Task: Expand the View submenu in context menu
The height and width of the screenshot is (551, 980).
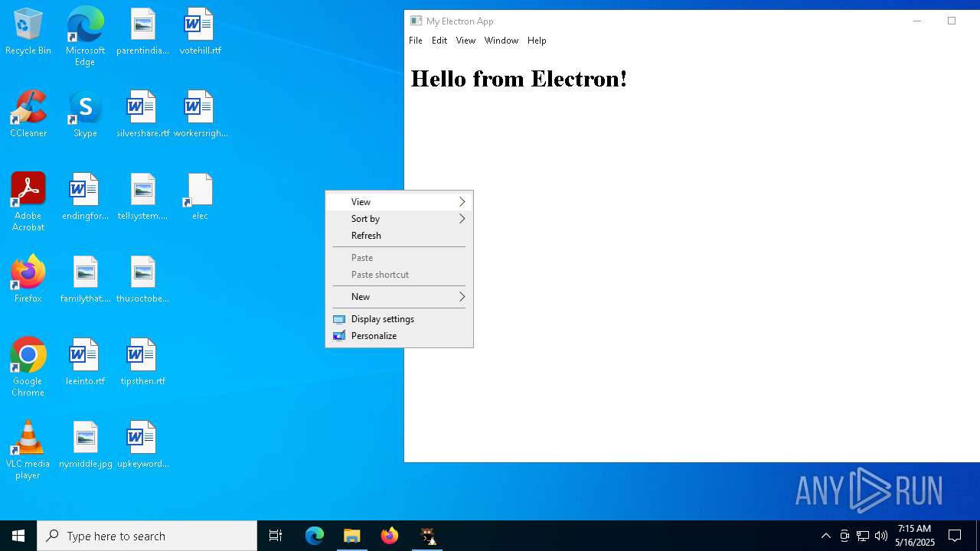Action: tap(399, 202)
